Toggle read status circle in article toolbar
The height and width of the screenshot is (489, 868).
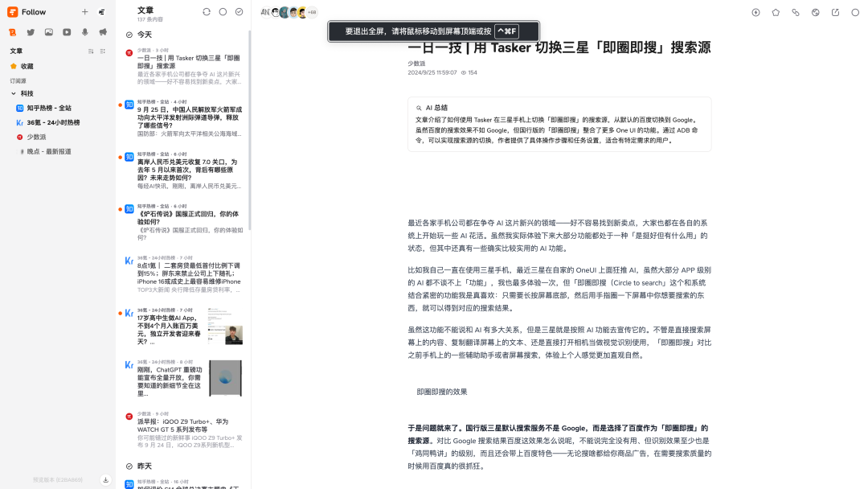[x=855, y=12]
